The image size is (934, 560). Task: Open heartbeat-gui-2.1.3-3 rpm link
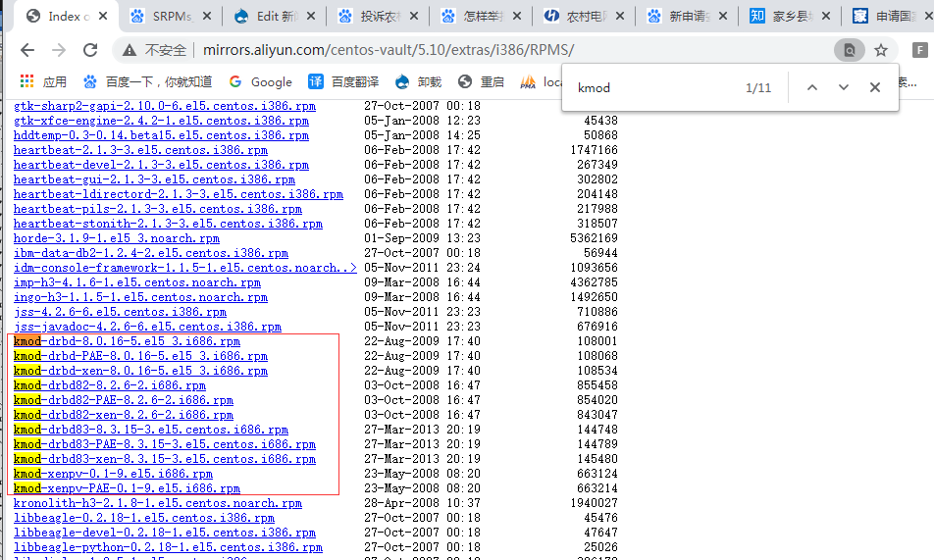point(154,179)
